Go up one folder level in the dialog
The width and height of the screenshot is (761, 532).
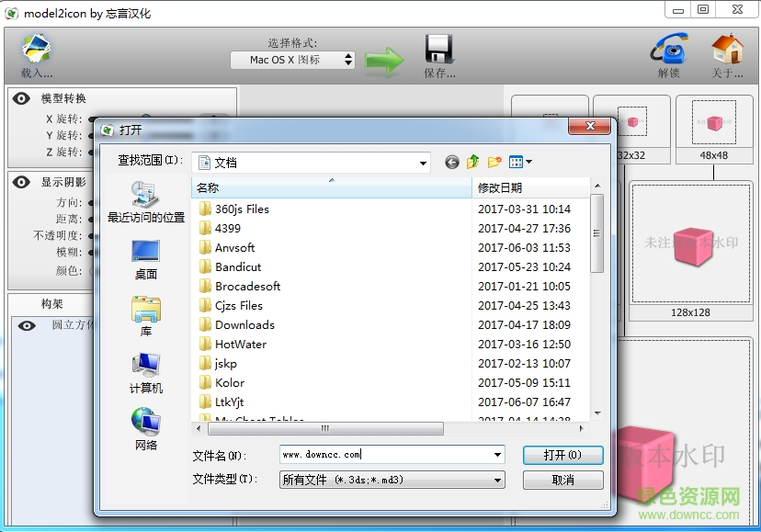pyautogui.click(x=472, y=162)
